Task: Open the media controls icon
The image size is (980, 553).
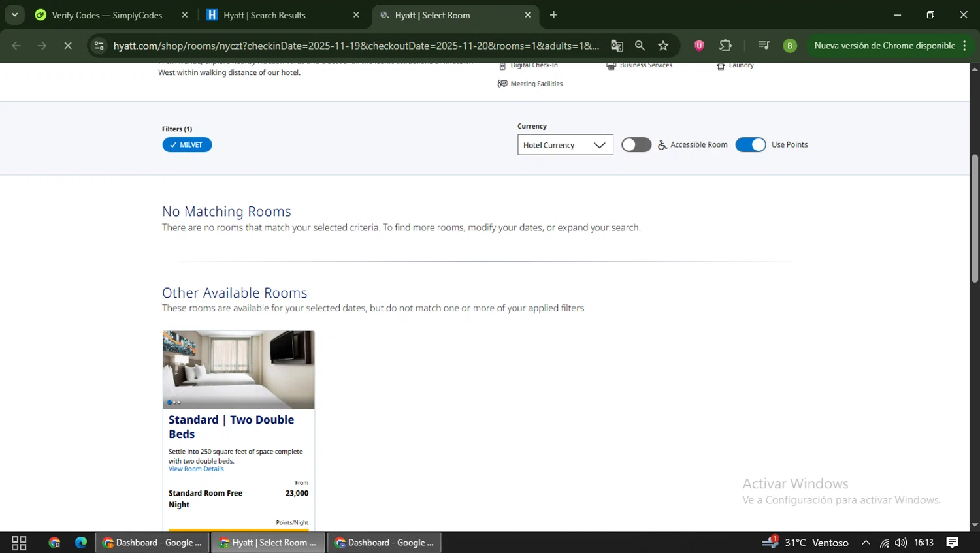Action: tap(764, 46)
